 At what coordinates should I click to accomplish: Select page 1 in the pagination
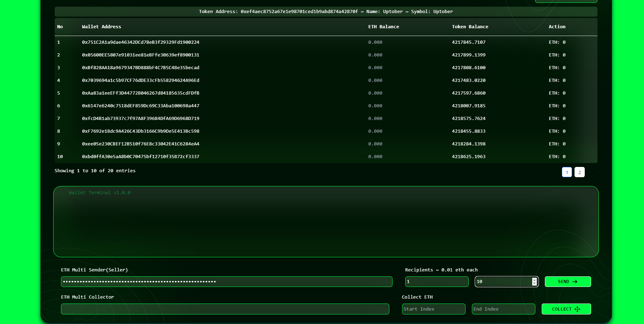click(x=567, y=172)
